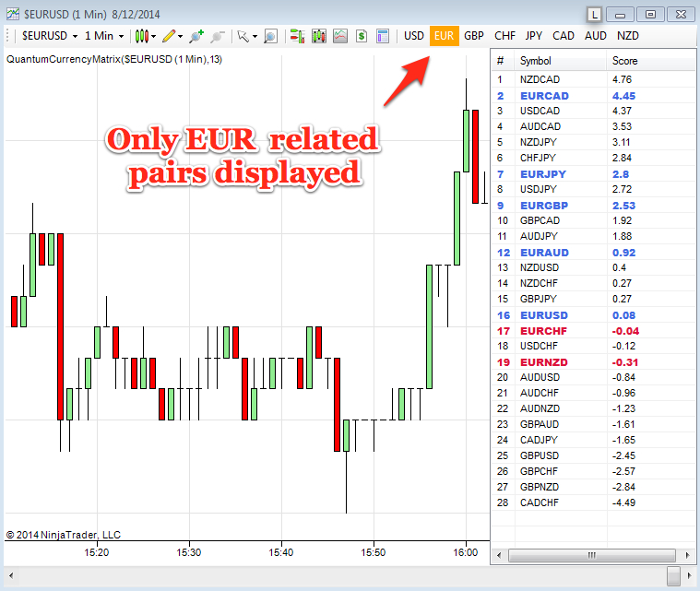The width and height of the screenshot is (700, 591).
Task: Open the $EURUSD instrument dropdown
Action: coord(50,36)
